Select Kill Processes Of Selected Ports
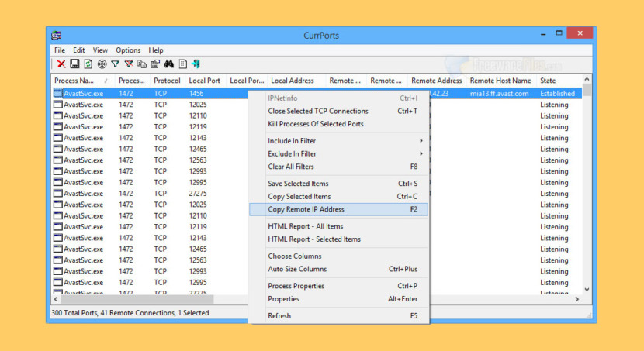 point(339,124)
